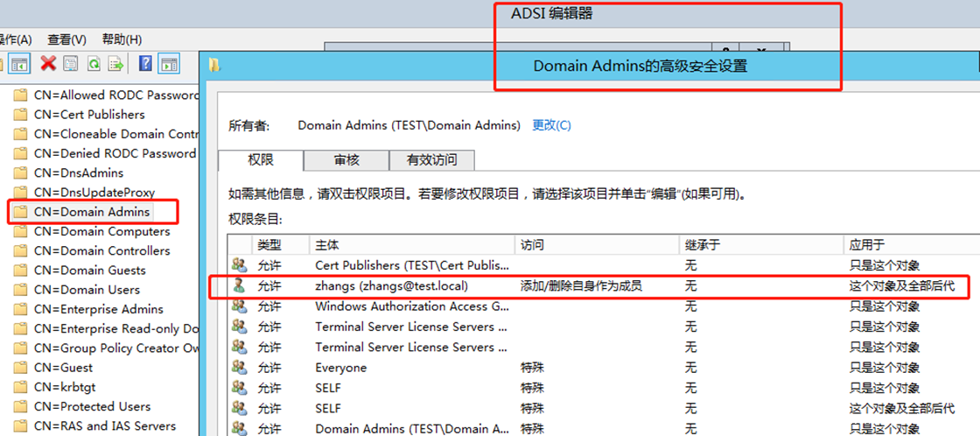Toggle the show/hide action pane toolbar icon
980x436 pixels.
[169, 63]
